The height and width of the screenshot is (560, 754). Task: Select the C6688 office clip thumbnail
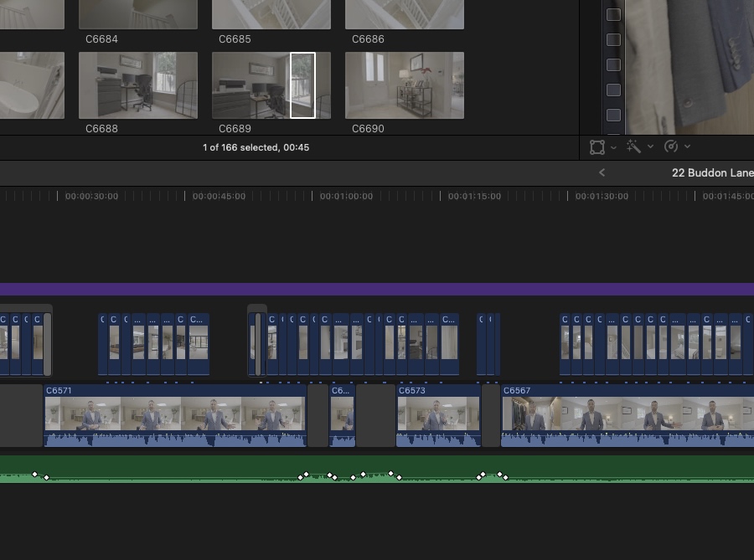tap(138, 85)
